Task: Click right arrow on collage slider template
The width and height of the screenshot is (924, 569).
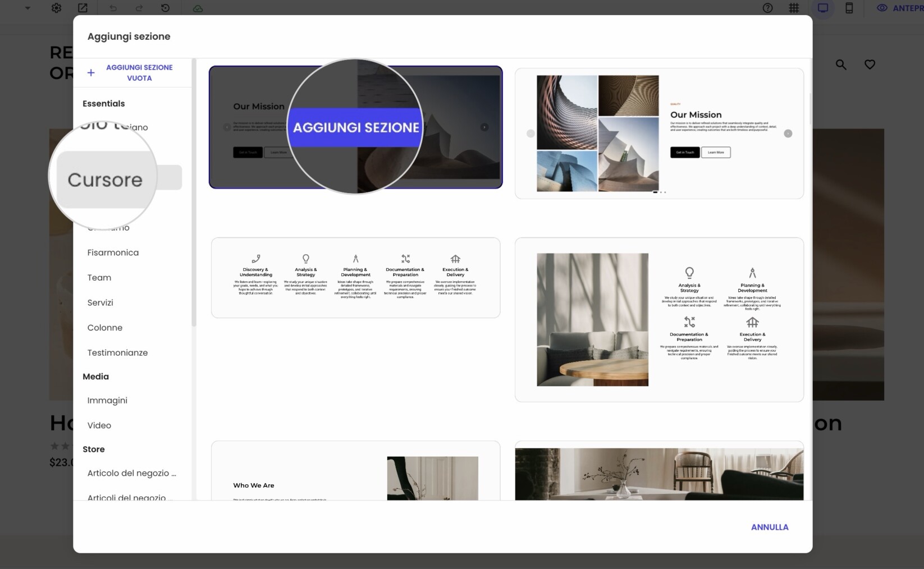Action: [x=788, y=134]
